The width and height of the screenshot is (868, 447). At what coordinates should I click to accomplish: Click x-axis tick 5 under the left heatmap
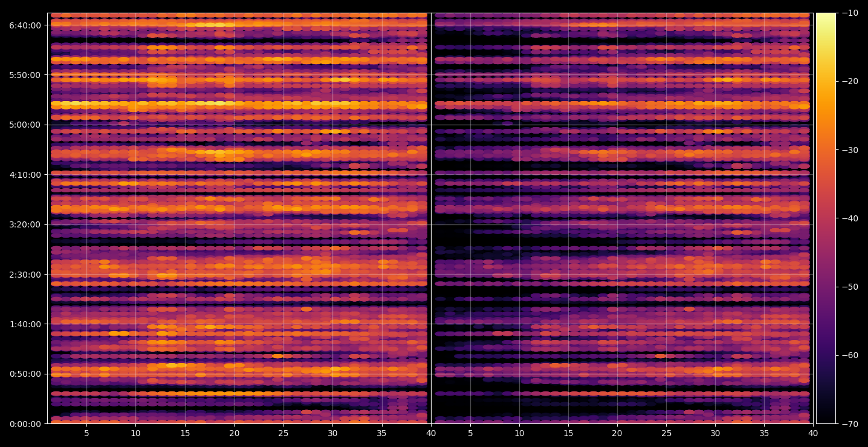[86, 433]
